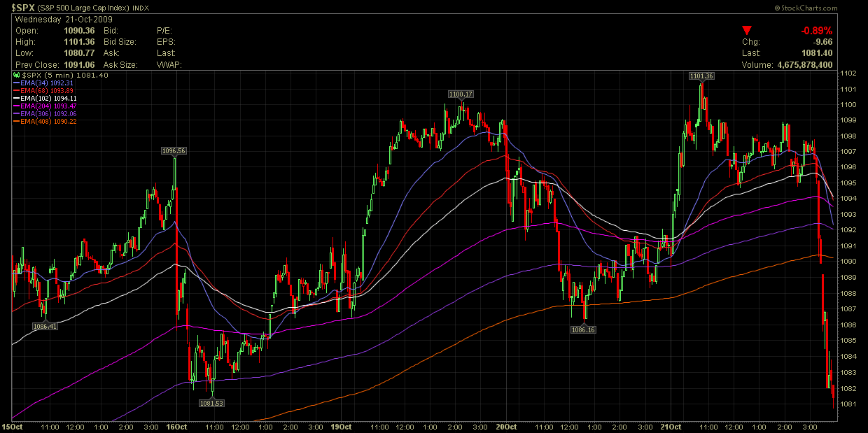This screenshot has width=868, height=433.
Task: Click the copyright StockCharts.com watermark
Action: (x=805, y=8)
